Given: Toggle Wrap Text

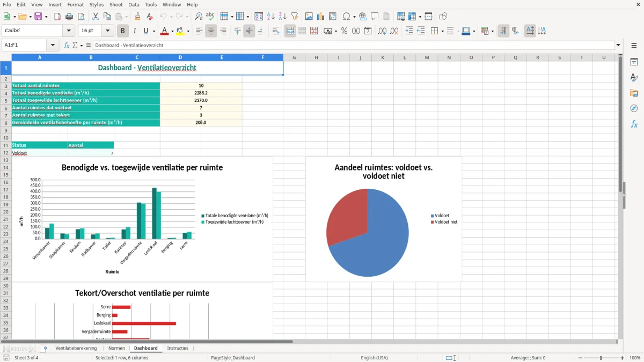Looking at the screenshot, I should tap(276, 31).
